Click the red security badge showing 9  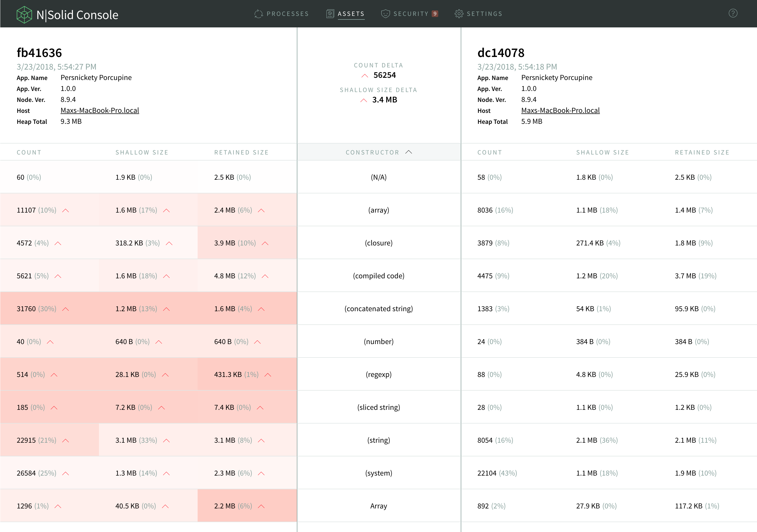click(x=435, y=14)
